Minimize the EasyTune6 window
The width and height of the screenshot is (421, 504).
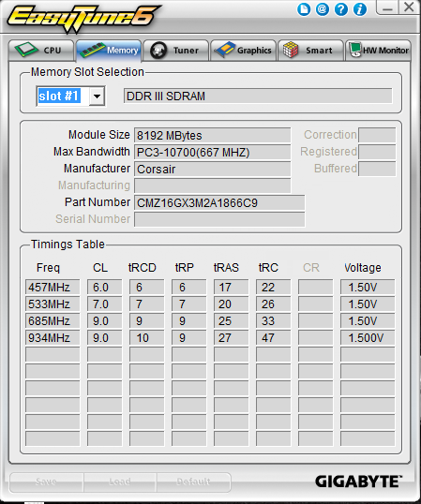pyautogui.click(x=387, y=7)
